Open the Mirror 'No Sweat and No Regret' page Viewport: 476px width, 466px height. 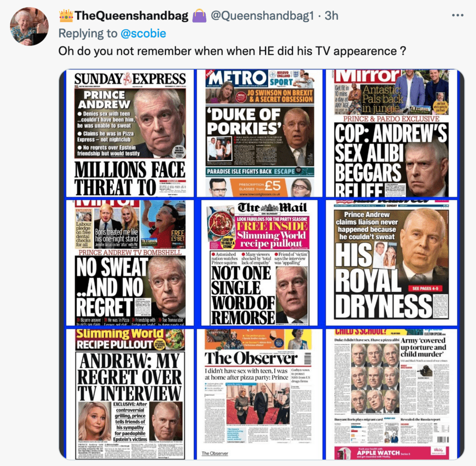tap(130, 263)
